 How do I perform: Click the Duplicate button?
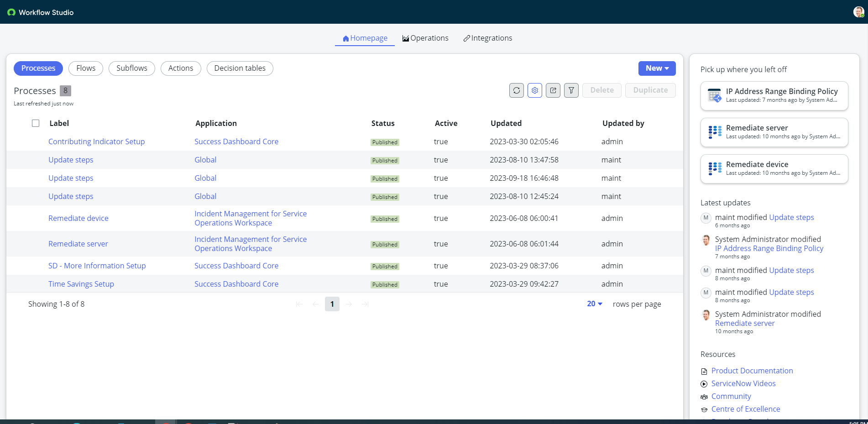(650, 90)
